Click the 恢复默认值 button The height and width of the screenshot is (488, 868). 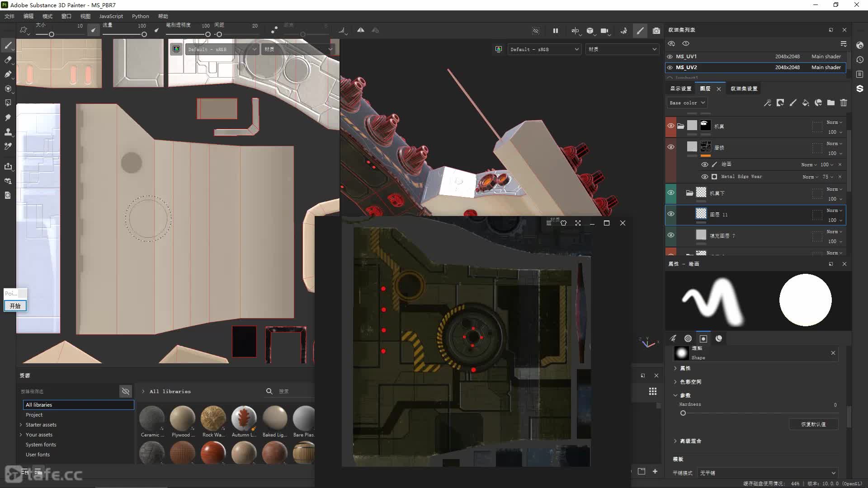813,424
